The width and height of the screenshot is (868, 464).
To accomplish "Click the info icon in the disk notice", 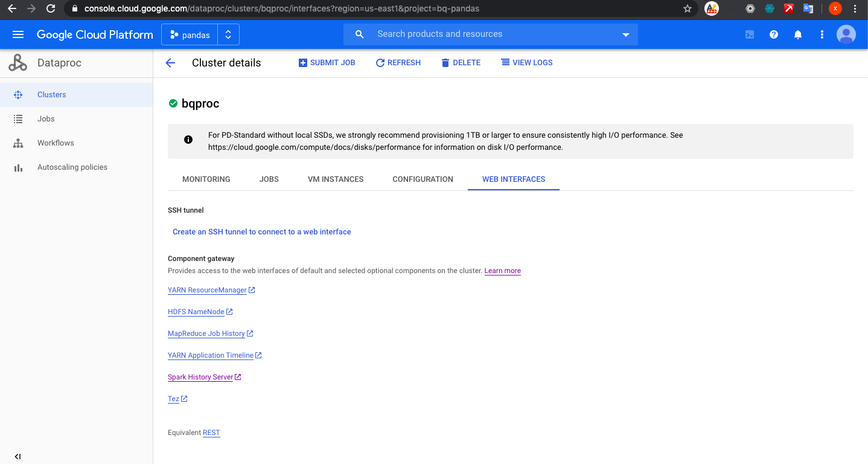I will tap(188, 140).
